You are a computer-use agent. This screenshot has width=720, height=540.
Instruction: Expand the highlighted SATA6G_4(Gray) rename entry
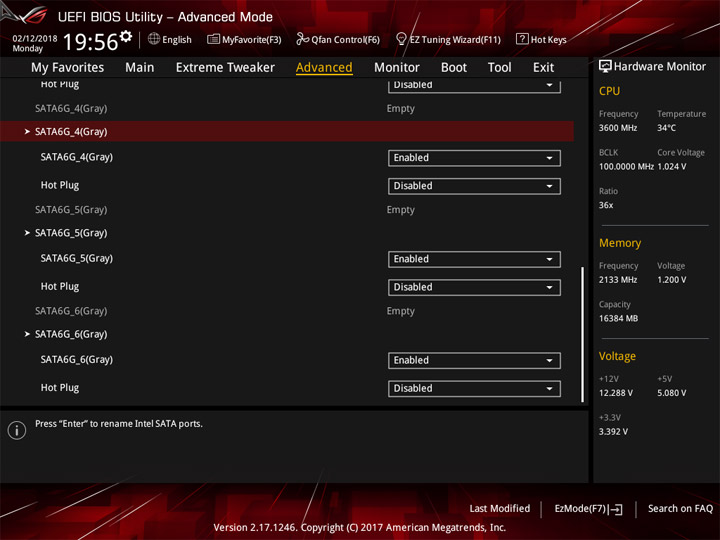pos(287,131)
